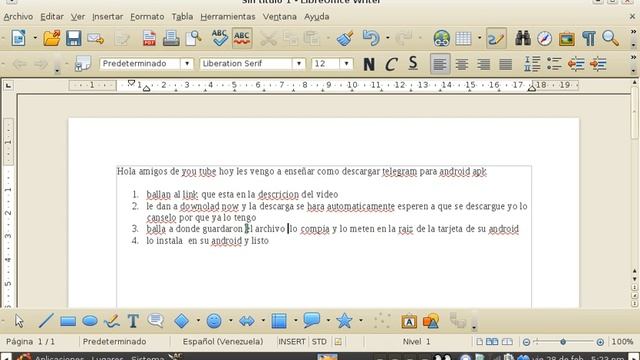Open the Editar menu
The width and height of the screenshot is (640, 360).
point(52,17)
